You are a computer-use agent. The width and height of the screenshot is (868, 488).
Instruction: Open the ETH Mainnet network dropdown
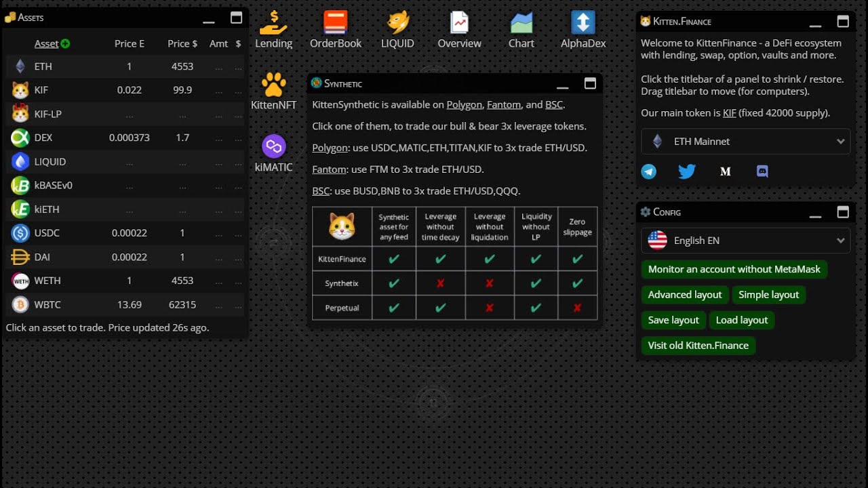745,142
